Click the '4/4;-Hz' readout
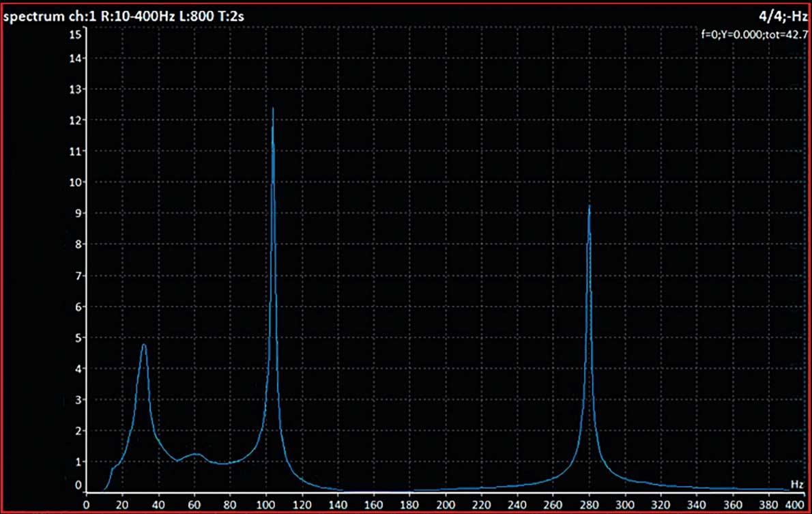The width and height of the screenshot is (812, 514). [x=783, y=16]
